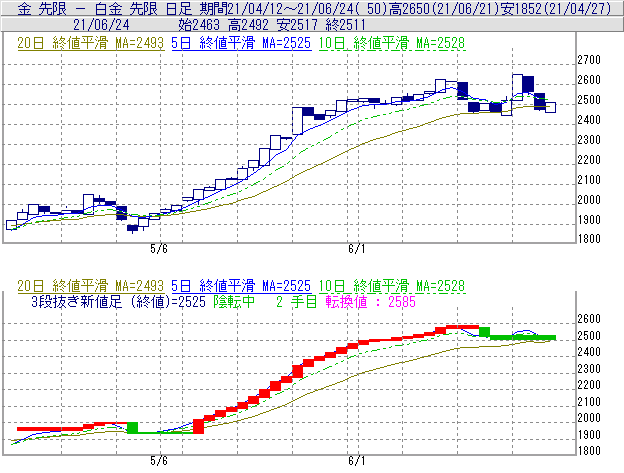Screen dimensions: 624x473
Task: Click the opening price '始2463'
Action: click(x=199, y=25)
